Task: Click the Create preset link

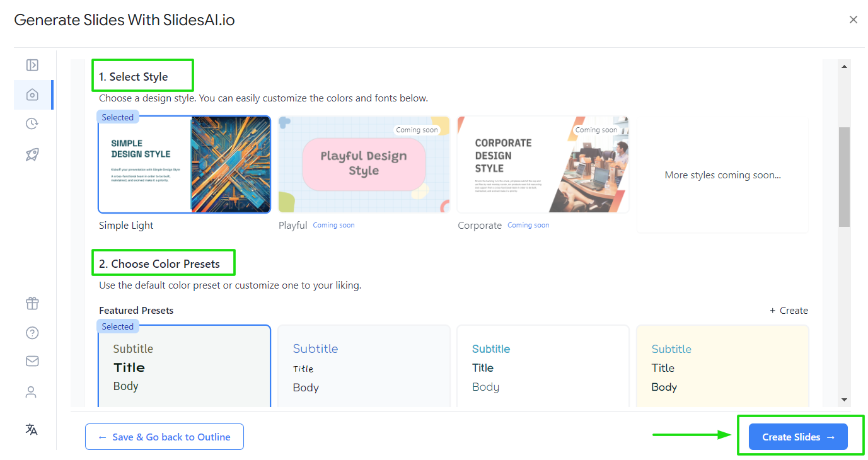Action: pos(789,311)
